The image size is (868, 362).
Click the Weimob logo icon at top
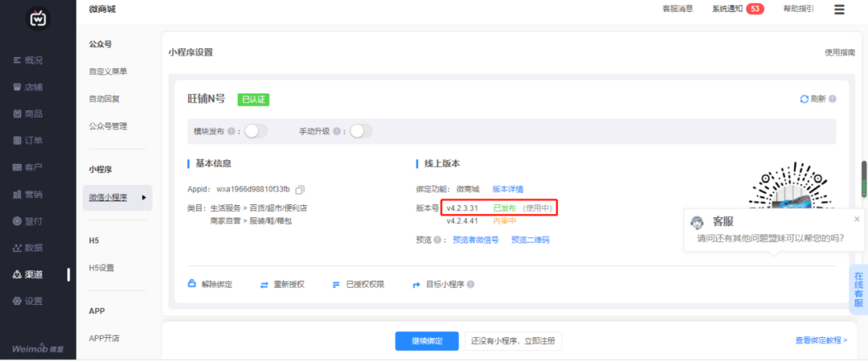point(38,19)
